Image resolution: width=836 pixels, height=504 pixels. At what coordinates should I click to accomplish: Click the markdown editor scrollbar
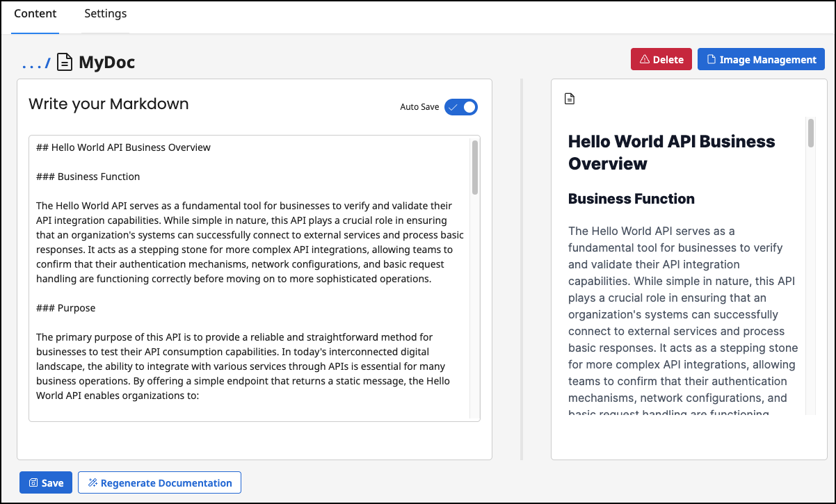pos(474,167)
